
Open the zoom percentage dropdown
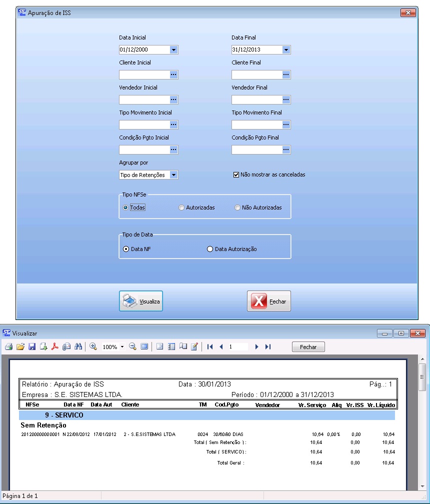coord(122,346)
